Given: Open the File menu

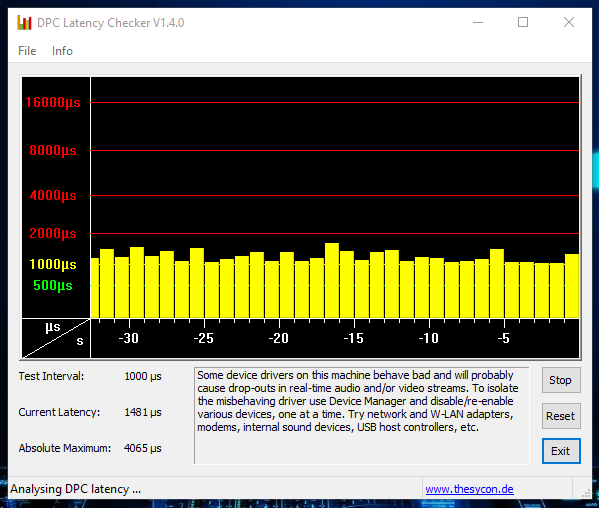Looking at the screenshot, I should pos(27,51).
